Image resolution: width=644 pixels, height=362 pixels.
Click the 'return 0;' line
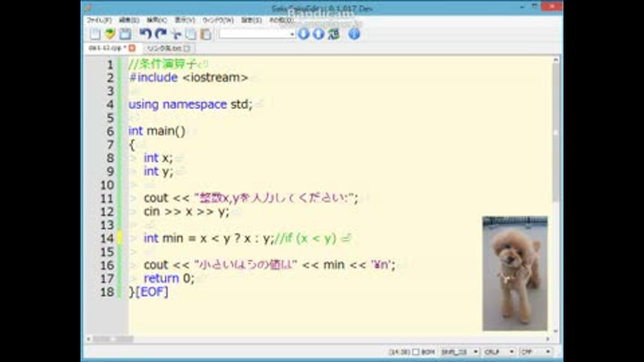coord(169,278)
